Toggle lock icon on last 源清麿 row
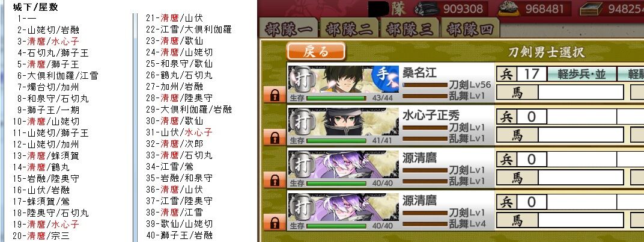This screenshot has width=644, height=242. point(275,223)
